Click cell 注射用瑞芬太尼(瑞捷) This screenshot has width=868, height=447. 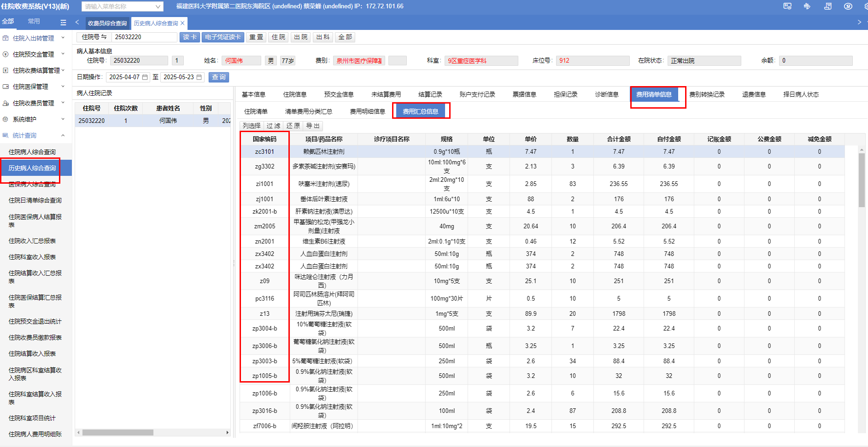tap(324, 313)
